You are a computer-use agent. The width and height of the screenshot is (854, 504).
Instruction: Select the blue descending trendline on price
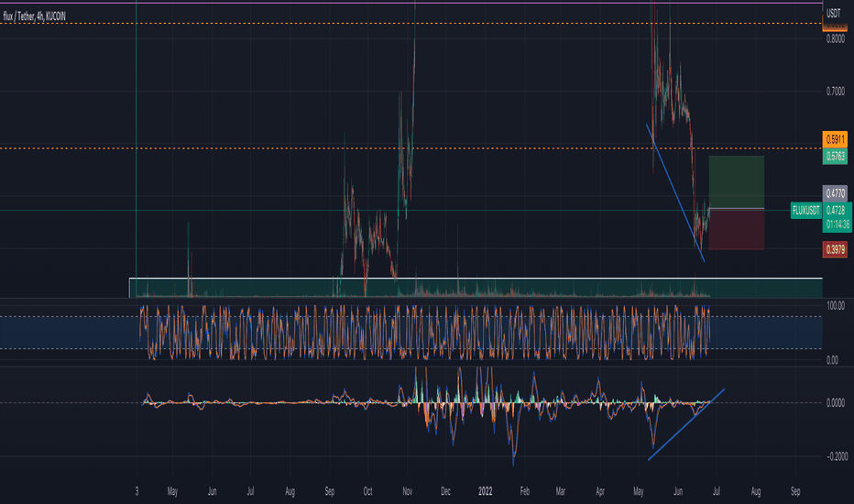point(675,192)
